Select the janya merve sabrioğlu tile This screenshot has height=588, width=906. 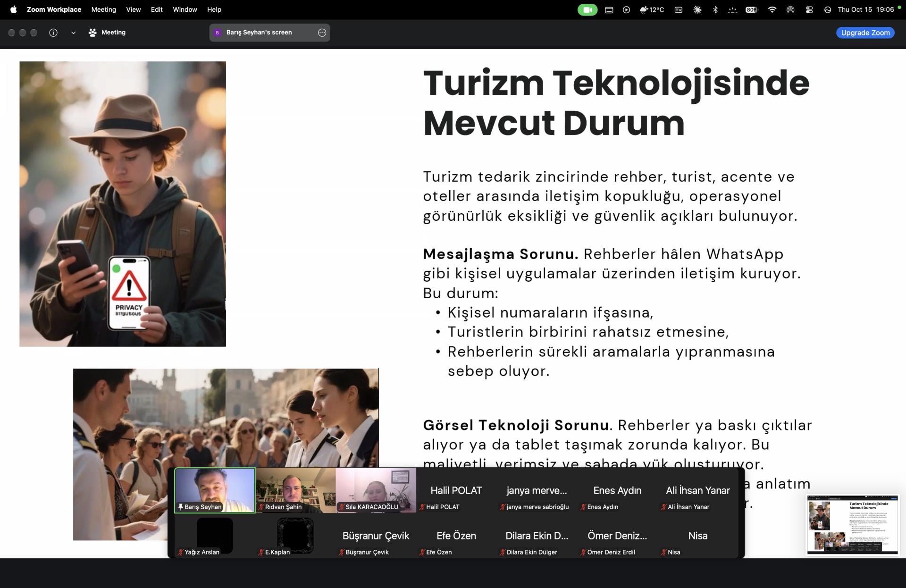tap(537, 490)
